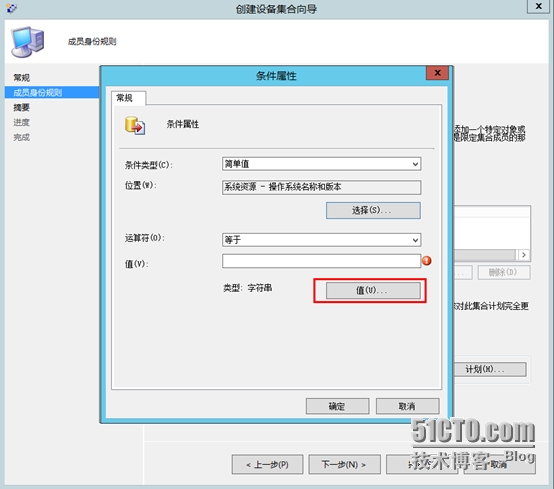Close the 创建设备集合向导 window
This screenshot has width=554, height=489.
pyautogui.click(x=538, y=6)
